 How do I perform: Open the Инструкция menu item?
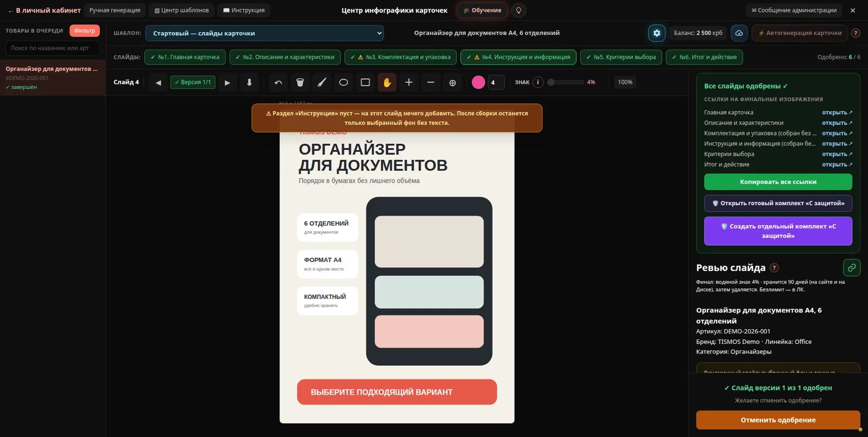pos(244,10)
